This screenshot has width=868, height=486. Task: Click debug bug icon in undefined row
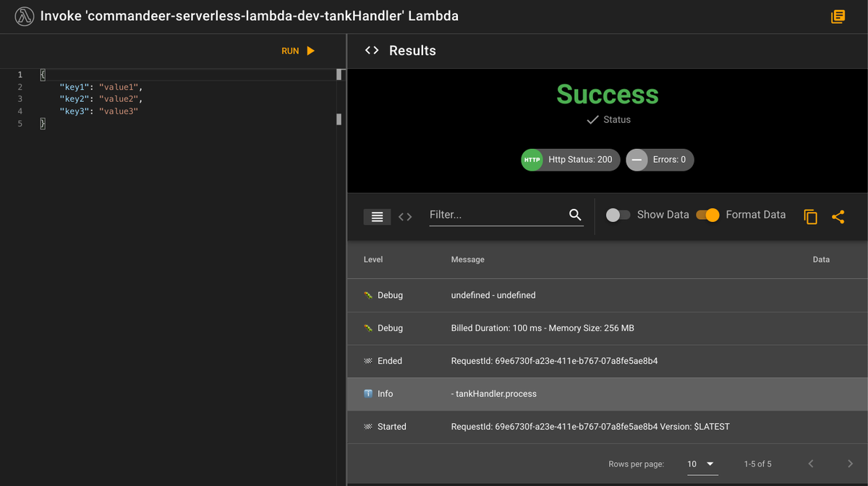tap(368, 295)
